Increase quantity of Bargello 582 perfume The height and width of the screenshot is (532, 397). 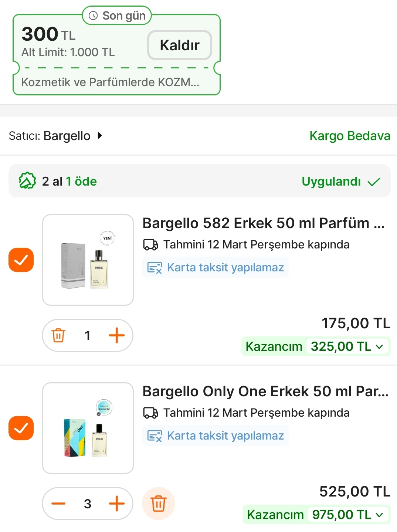[117, 335]
